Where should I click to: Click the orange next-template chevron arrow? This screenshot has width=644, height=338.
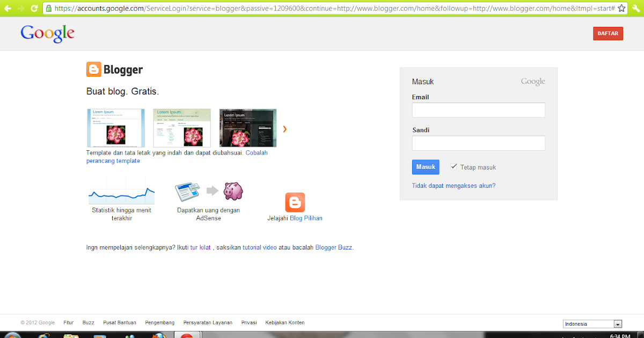pyautogui.click(x=285, y=129)
